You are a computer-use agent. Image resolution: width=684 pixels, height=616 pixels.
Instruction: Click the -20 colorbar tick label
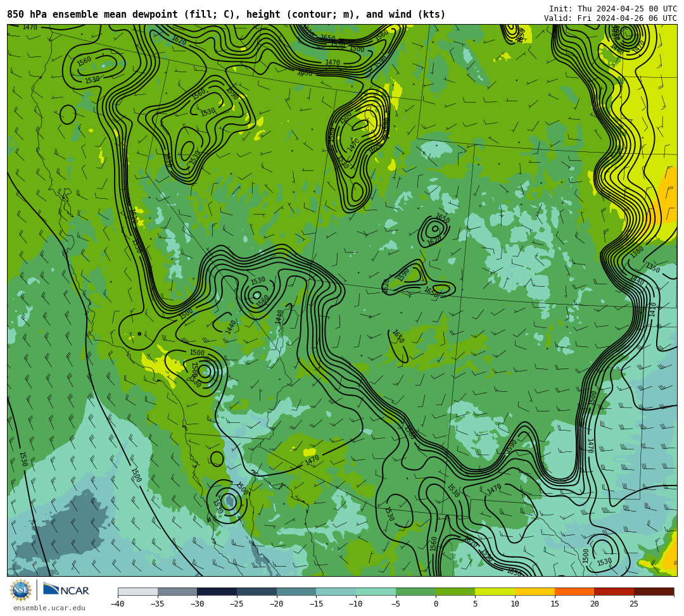point(276,604)
